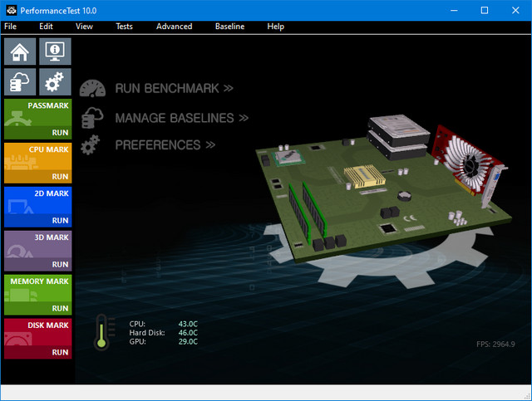Viewport: 532px width, 401px height.
Task: Open the Baseline menu
Action: coord(229,27)
